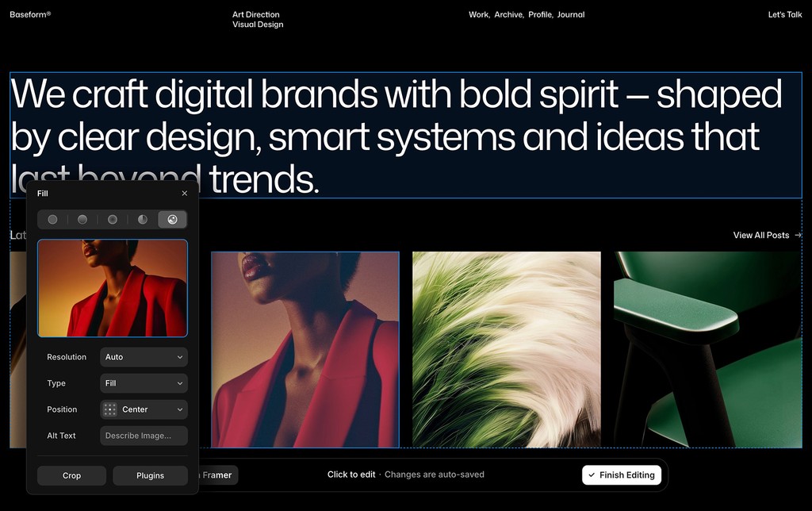Click the View All Posts arrow icon
812x511 pixels.
(x=798, y=236)
